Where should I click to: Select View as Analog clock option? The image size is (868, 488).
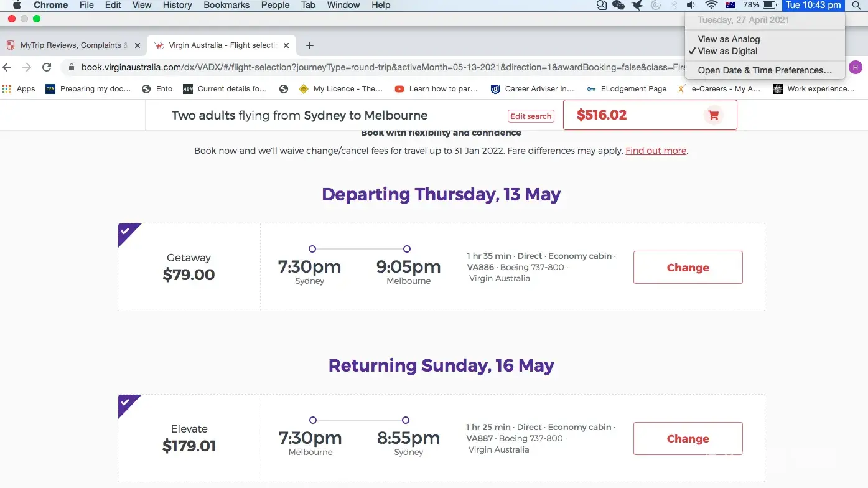coord(729,39)
